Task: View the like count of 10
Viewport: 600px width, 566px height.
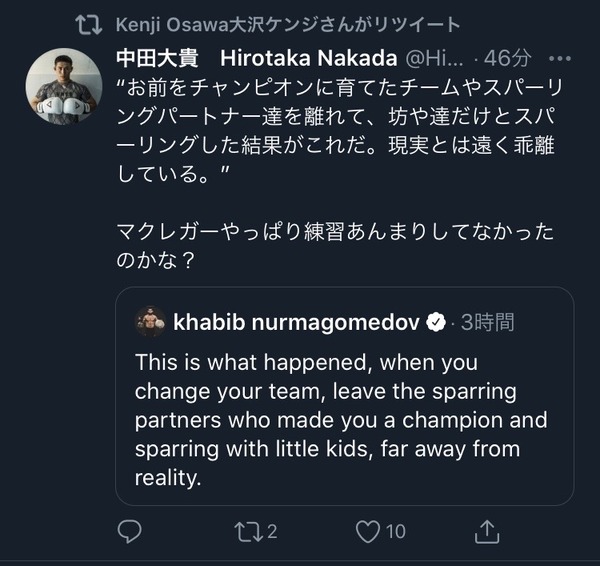Action: pyautogui.click(x=395, y=531)
